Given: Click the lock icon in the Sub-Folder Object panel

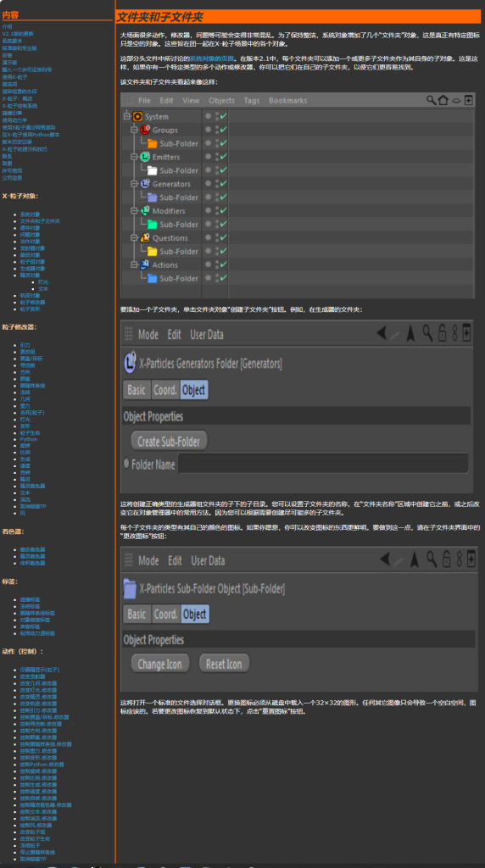Looking at the screenshot, I should pos(445,559).
